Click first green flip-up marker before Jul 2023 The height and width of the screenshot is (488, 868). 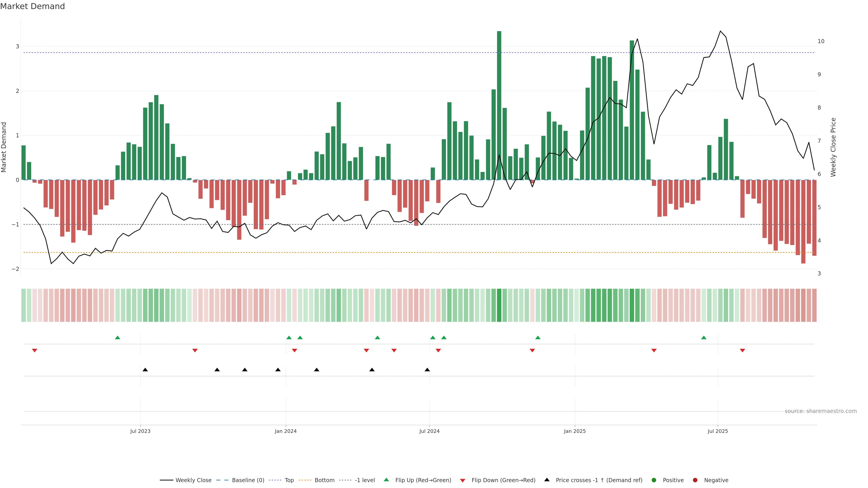[118, 338]
